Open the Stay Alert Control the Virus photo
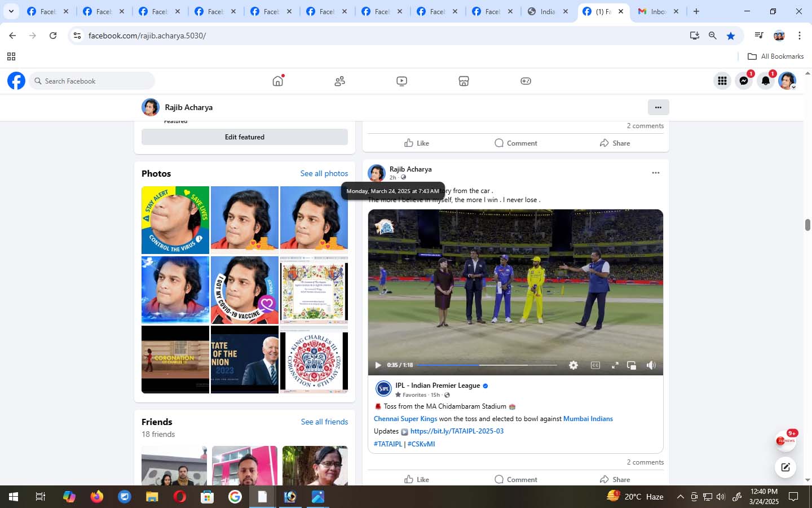The height and width of the screenshot is (508, 812). point(175,220)
